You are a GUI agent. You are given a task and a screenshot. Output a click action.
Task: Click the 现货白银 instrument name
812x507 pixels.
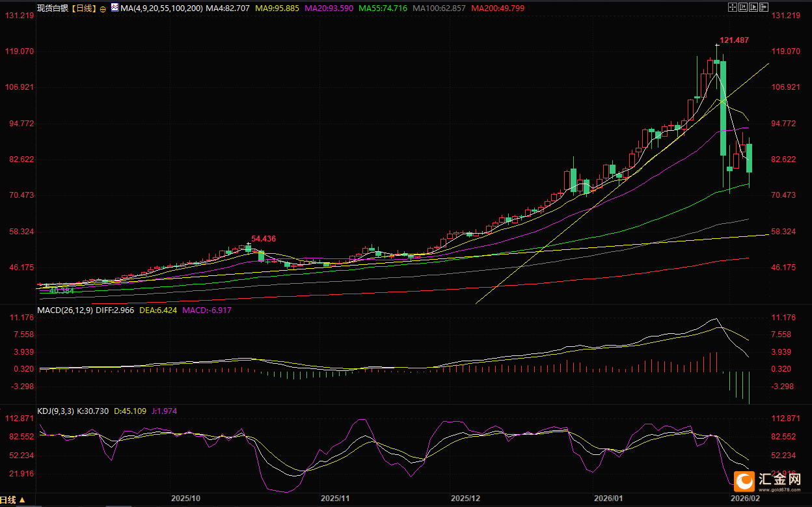coord(54,8)
